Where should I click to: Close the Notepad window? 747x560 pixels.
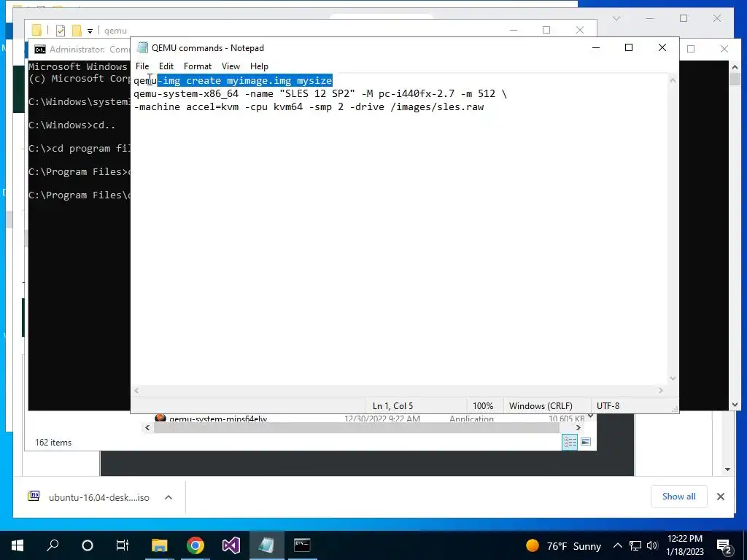pos(662,47)
